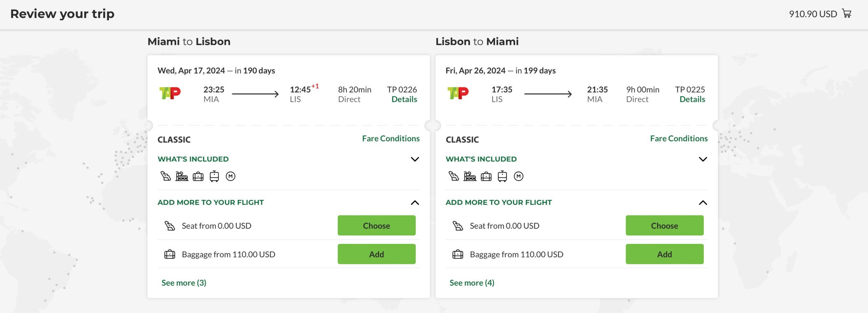Click the briefcase personal item icon
Viewport: 868px width, 313px height.
[x=198, y=176]
